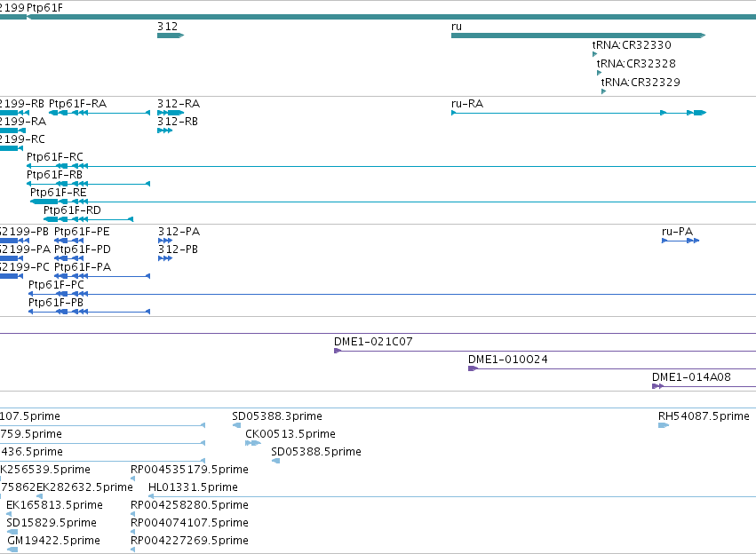The height and width of the screenshot is (554, 756).
Task: Click EST RP004535179.5prime
Action: pyautogui.click(x=189, y=470)
